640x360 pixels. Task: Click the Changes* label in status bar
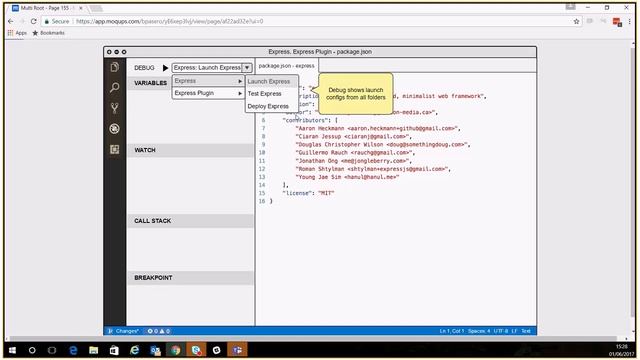click(127, 331)
